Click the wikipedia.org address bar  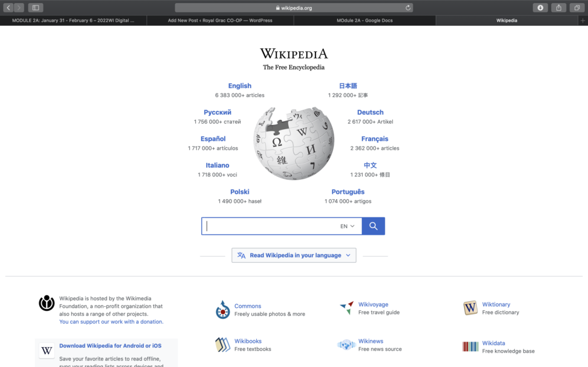(294, 7)
